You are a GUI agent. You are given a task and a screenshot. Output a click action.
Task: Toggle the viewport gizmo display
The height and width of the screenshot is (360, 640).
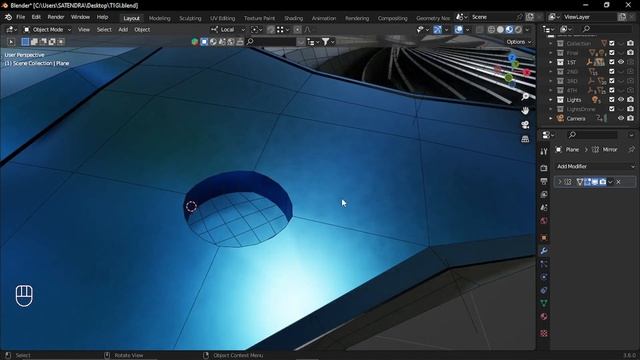437,30
